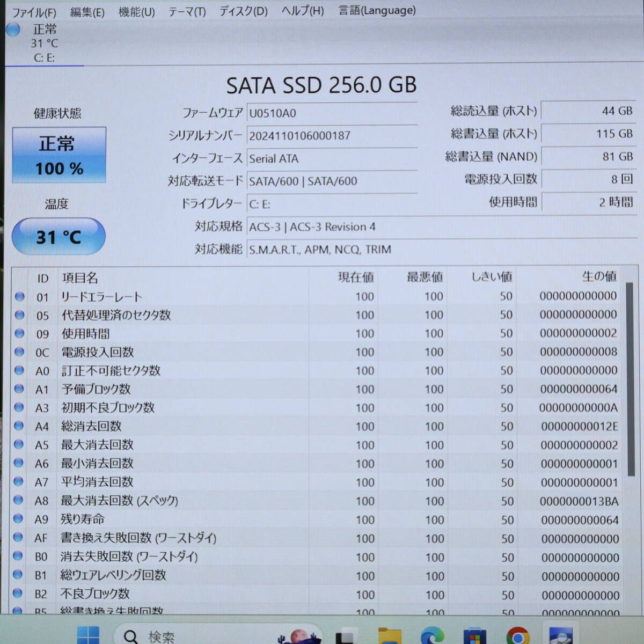
Task: Click status dot of row 0C 電源投入回数
Action: tap(19, 352)
